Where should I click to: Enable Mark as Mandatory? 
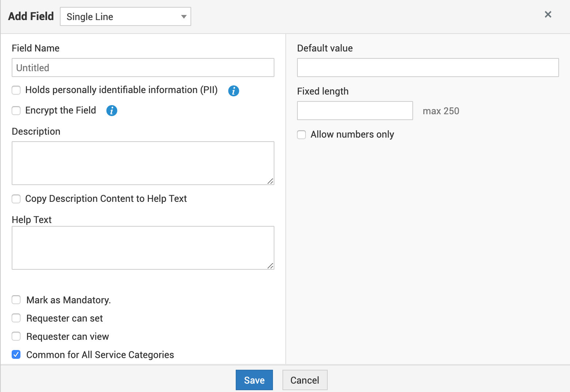pyautogui.click(x=16, y=300)
